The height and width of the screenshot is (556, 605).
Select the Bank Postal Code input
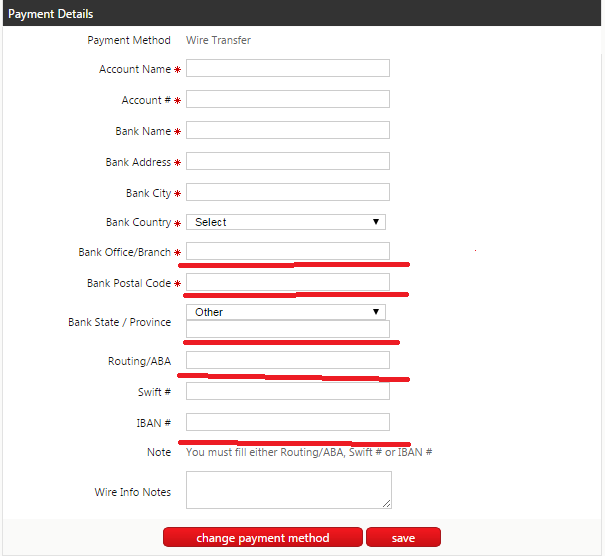287,282
